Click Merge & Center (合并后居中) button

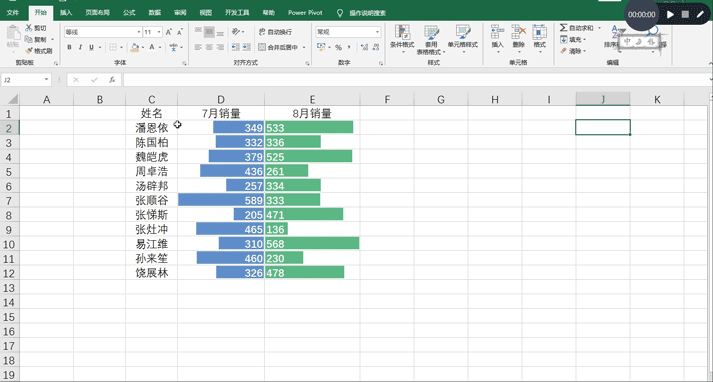pyautogui.click(x=278, y=47)
